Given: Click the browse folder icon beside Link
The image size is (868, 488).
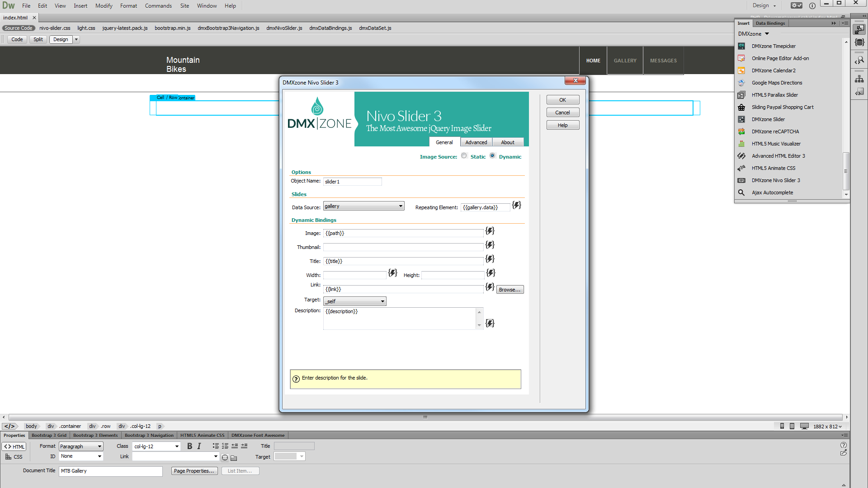Looking at the screenshot, I should click(x=234, y=457).
